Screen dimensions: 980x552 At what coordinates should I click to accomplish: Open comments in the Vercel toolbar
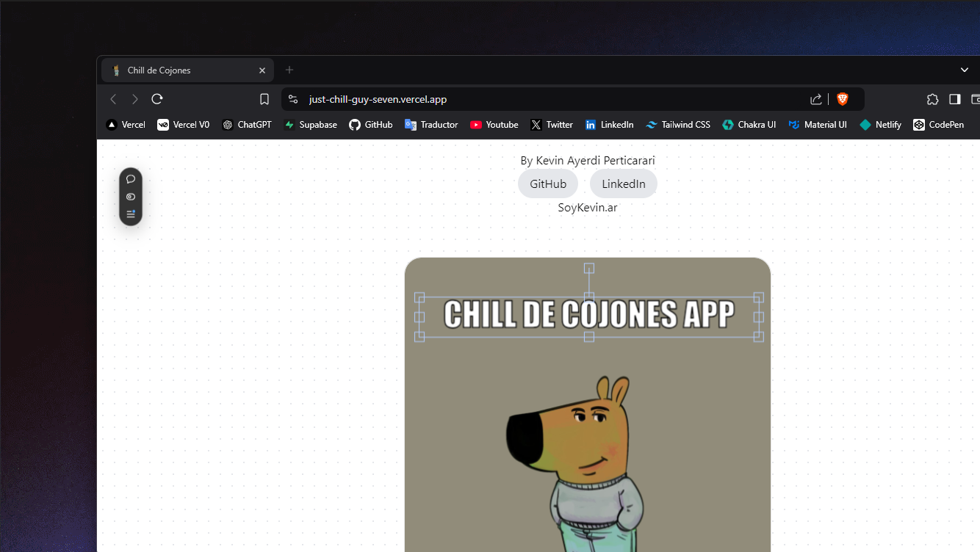point(131,179)
